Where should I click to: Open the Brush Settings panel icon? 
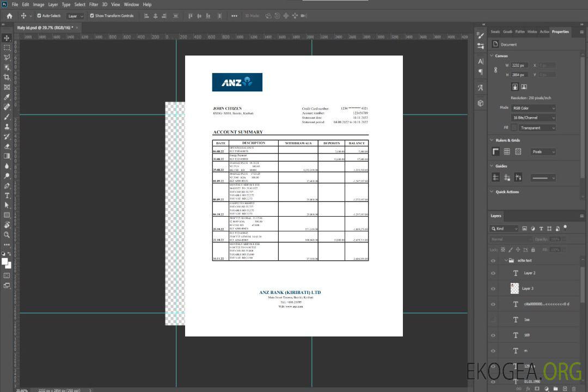(x=480, y=35)
